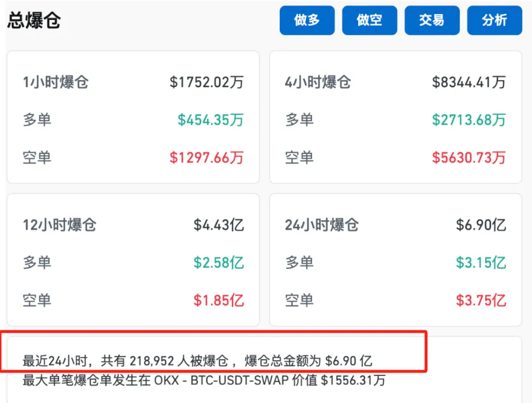Open the 交易 button
The width and height of the screenshot is (532, 403).
click(x=432, y=21)
